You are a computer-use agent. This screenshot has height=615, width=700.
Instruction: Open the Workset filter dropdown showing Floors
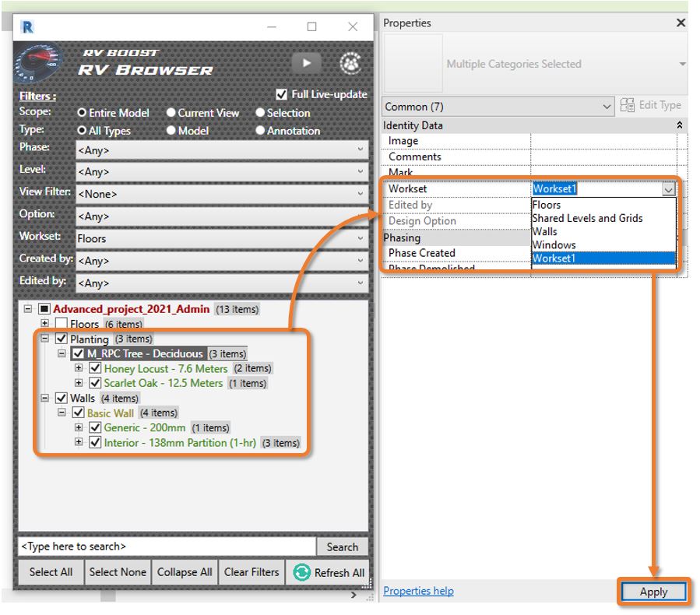pos(222,238)
